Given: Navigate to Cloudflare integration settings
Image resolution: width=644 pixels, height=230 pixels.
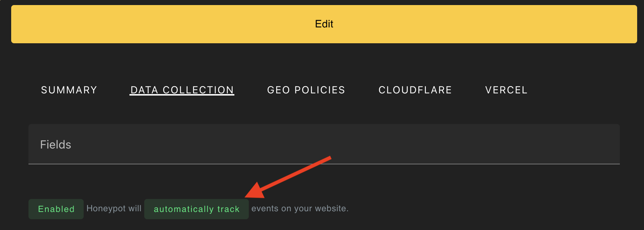Looking at the screenshot, I should 415,90.
